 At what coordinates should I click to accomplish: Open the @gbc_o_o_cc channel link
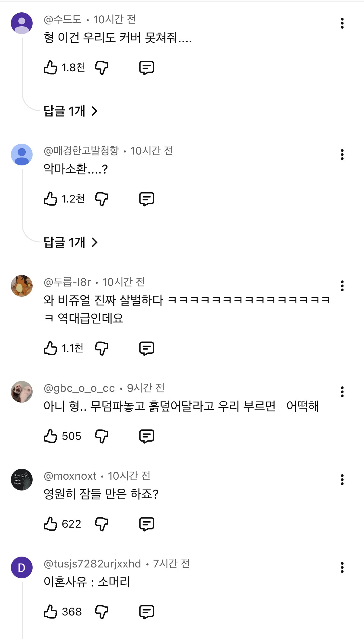(x=79, y=388)
